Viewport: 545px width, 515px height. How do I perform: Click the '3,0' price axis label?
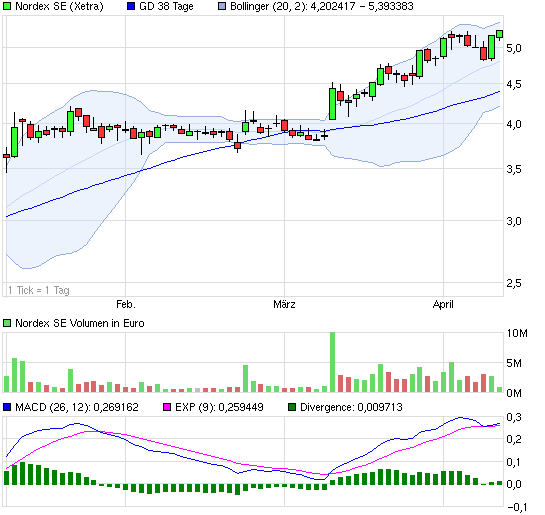point(514,221)
